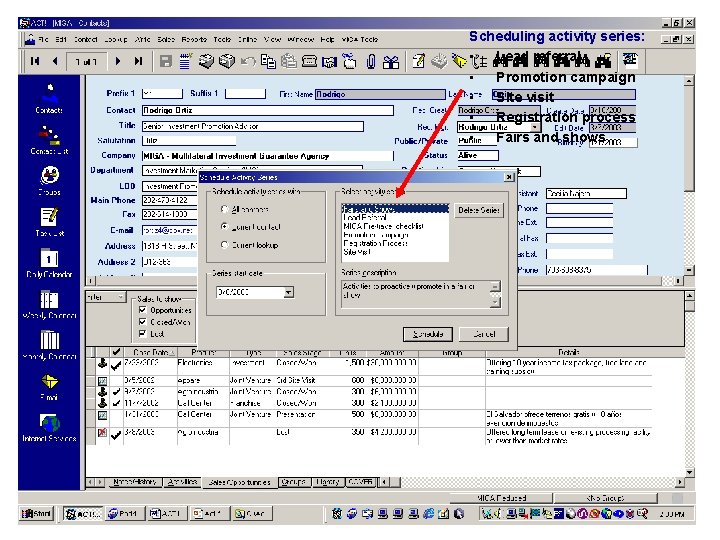Click the Save floppy disk icon
The image size is (720, 540).
pos(165,62)
